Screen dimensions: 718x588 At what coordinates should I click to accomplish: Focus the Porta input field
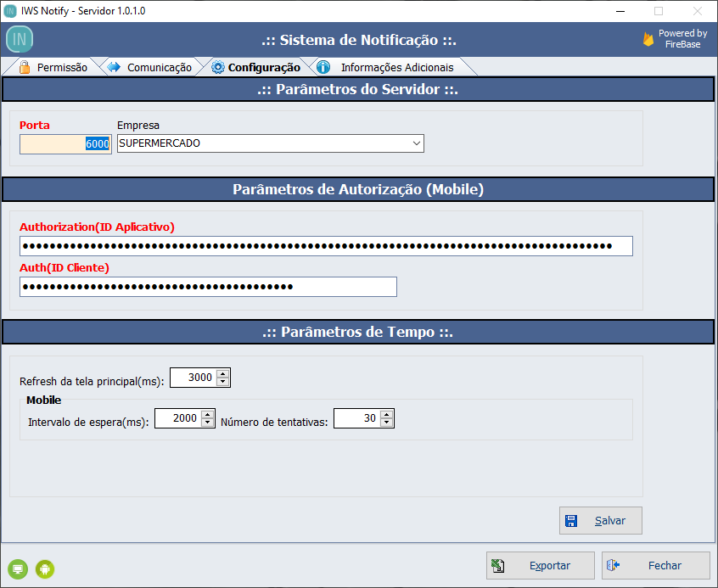pyautogui.click(x=65, y=144)
